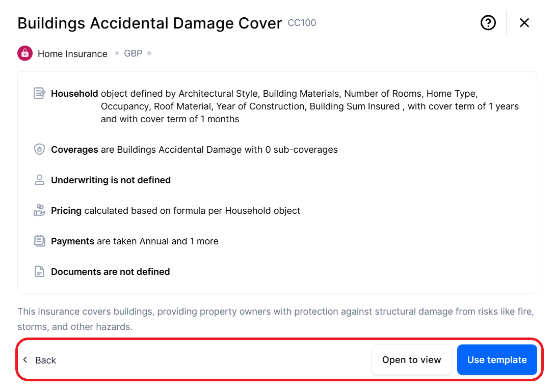The width and height of the screenshot is (554, 392).
Task: Go Back to the template list
Action: click(x=45, y=360)
